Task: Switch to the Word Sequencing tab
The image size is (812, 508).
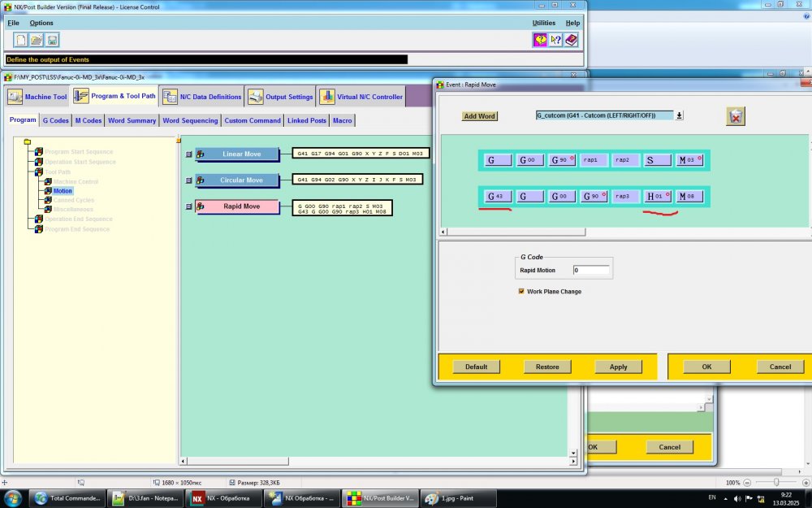Action: (x=190, y=120)
